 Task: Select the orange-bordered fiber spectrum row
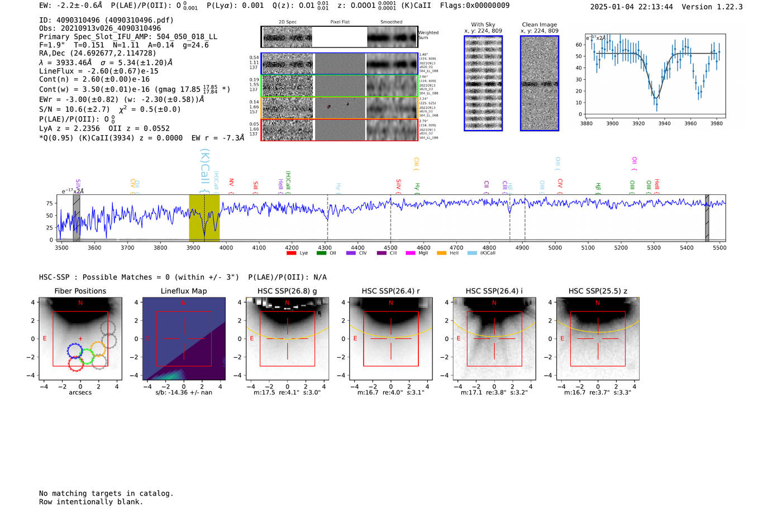(x=339, y=108)
